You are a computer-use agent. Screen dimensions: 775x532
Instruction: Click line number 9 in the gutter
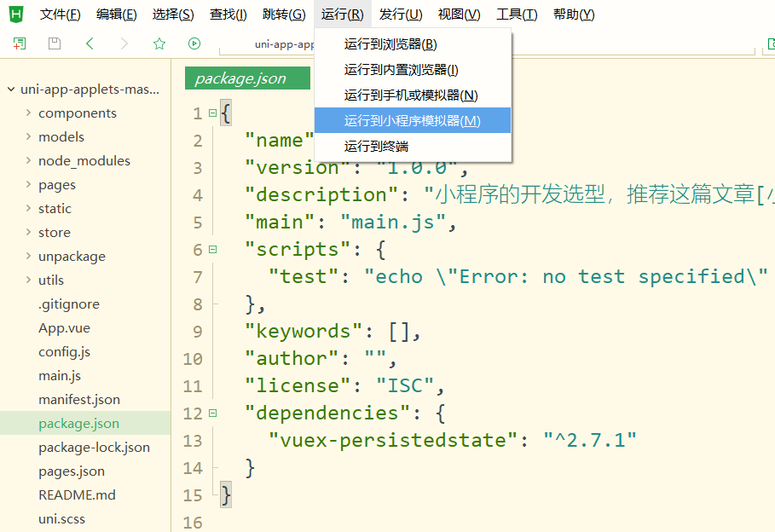pos(198,332)
